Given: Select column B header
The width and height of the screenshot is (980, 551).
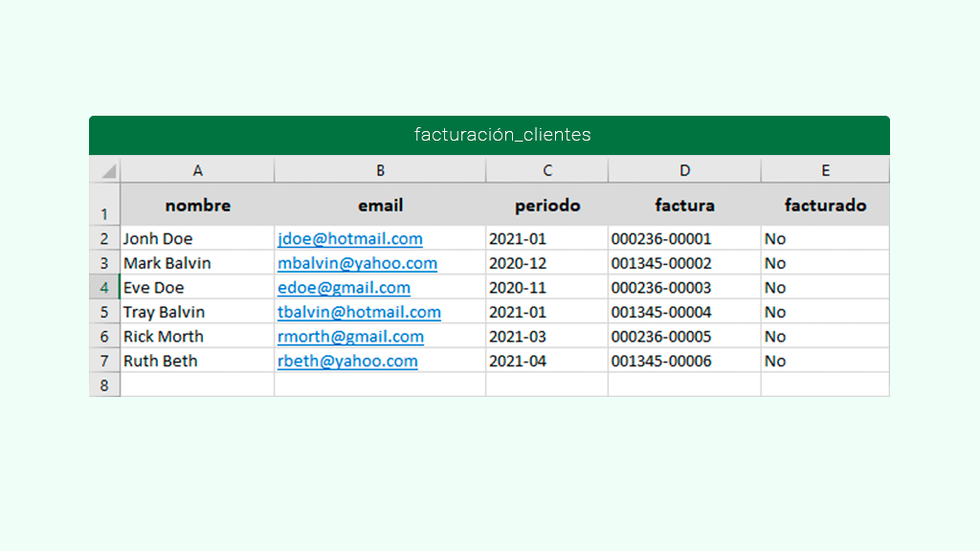Looking at the screenshot, I should coord(380,170).
